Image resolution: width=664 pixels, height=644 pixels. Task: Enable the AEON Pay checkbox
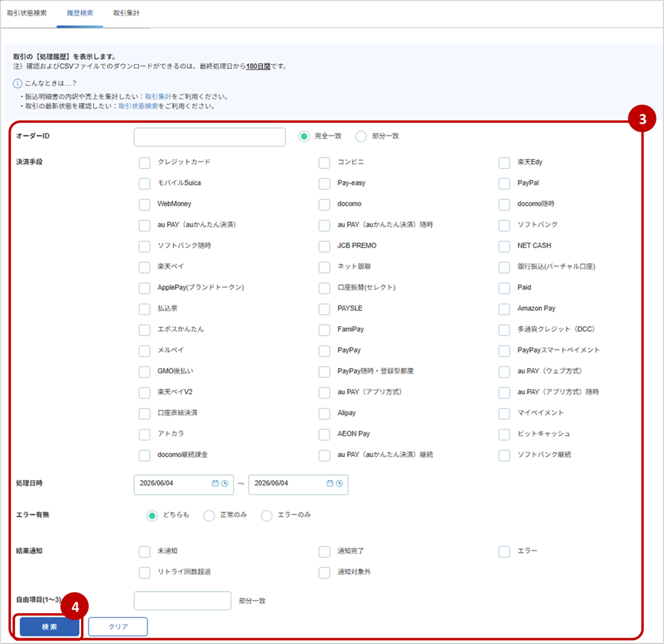pyautogui.click(x=324, y=434)
